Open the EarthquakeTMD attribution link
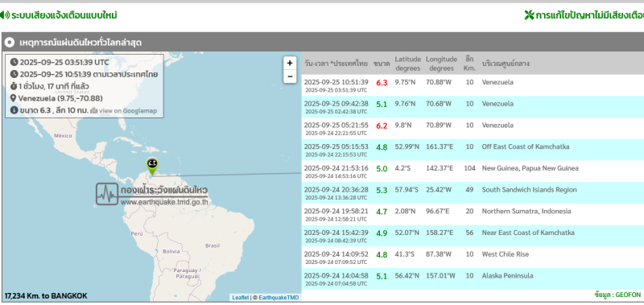The height and width of the screenshot is (305, 644). 279,298
